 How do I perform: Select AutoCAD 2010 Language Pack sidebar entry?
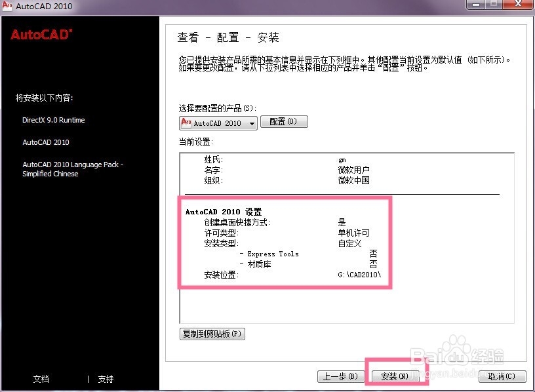pos(73,169)
